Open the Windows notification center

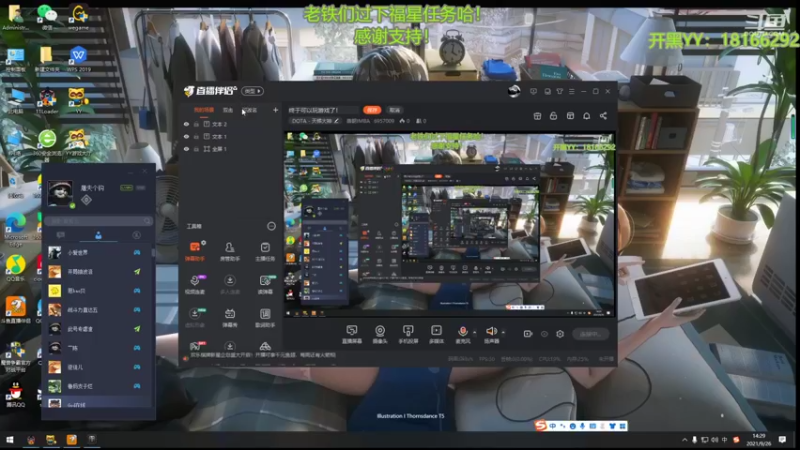point(782,440)
